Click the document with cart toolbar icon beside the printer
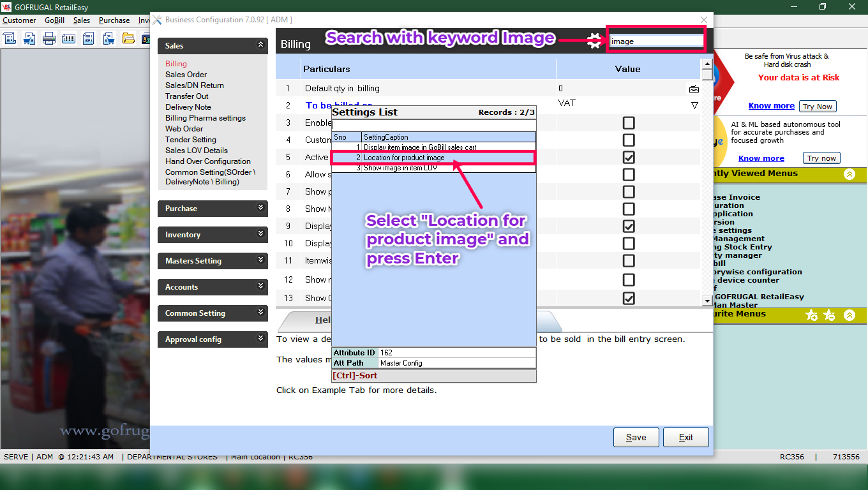Image resolution: width=868 pixels, height=490 pixels. [x=29, y=39]
